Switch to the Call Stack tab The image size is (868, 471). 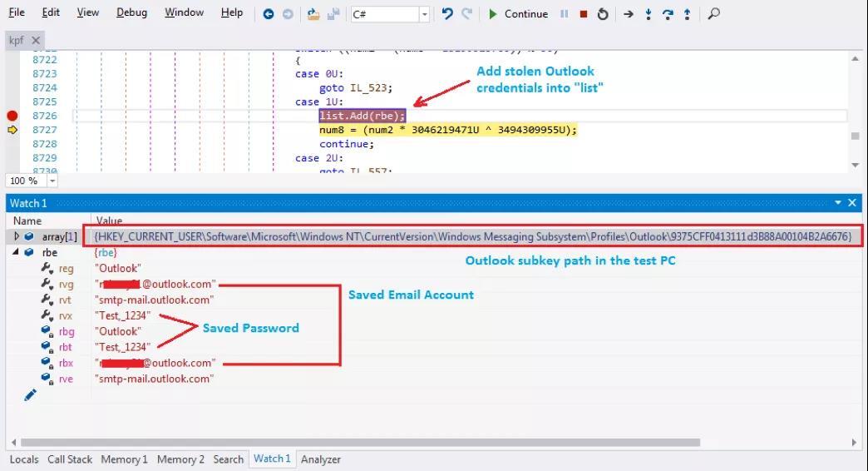tap(70, 459)
